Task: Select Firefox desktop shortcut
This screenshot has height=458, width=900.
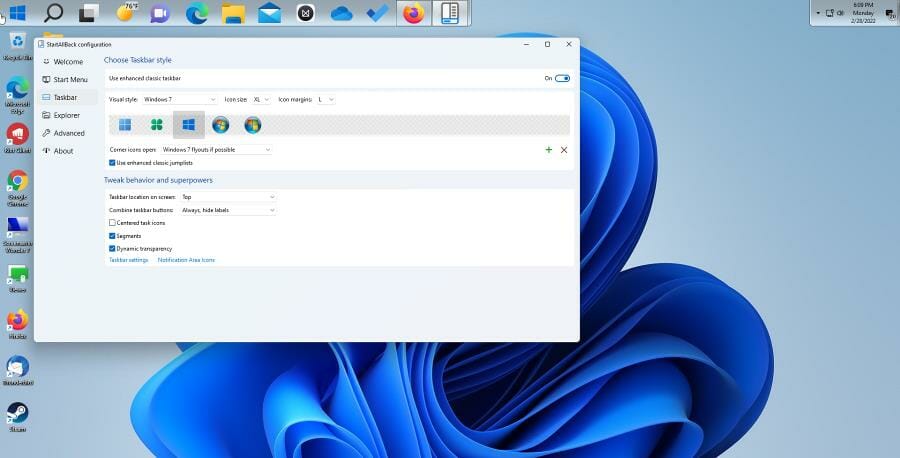Action: click(17, 324)
